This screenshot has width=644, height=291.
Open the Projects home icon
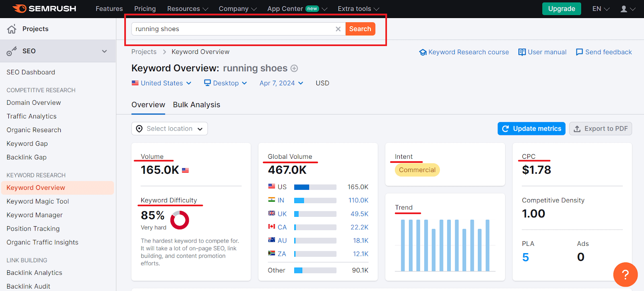pyautogui.click(x=12, y=29)
